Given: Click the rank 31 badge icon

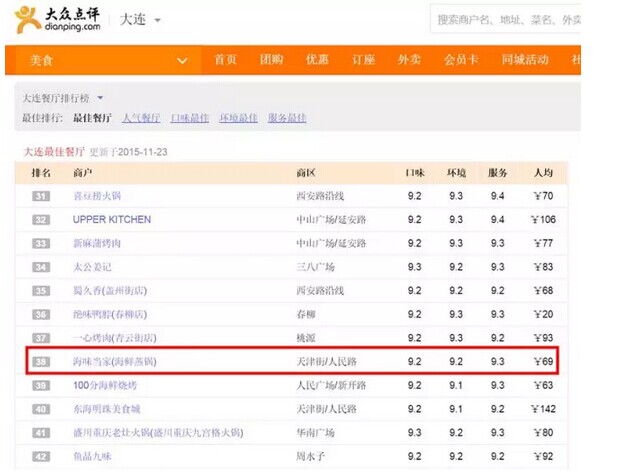Looking at the screenshot, I should [41, 196].
